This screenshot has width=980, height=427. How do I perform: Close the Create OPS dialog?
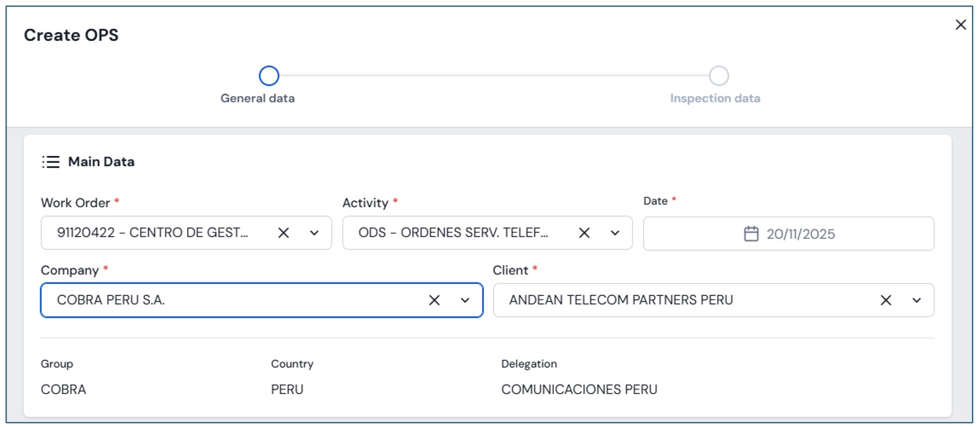961,25
